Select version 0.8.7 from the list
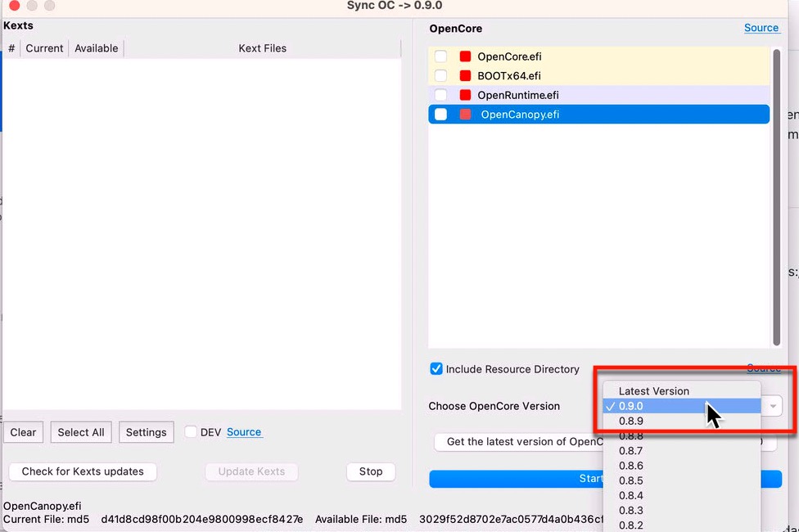The height and width of the screenshot is (532, 799). pyautogui.click(x=682, y=450)
